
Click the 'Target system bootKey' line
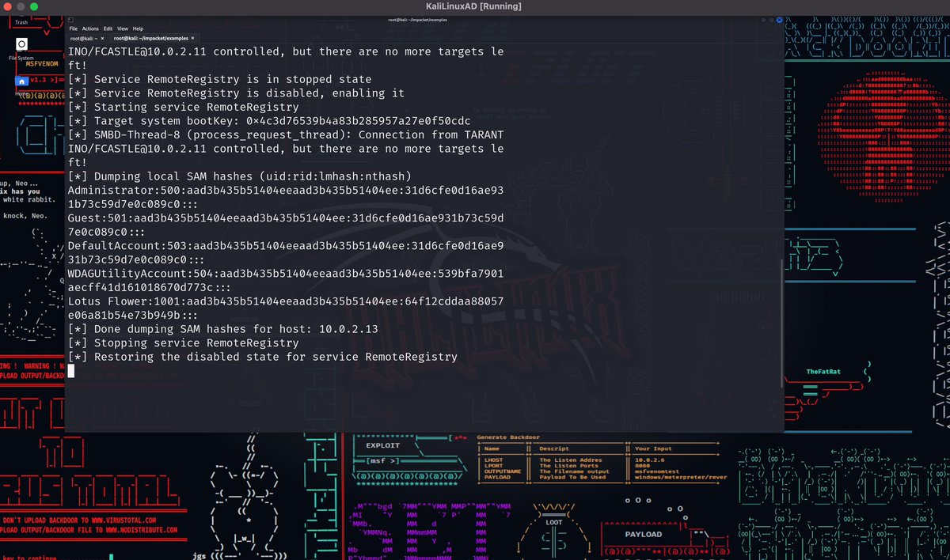(x=269, y=121)
